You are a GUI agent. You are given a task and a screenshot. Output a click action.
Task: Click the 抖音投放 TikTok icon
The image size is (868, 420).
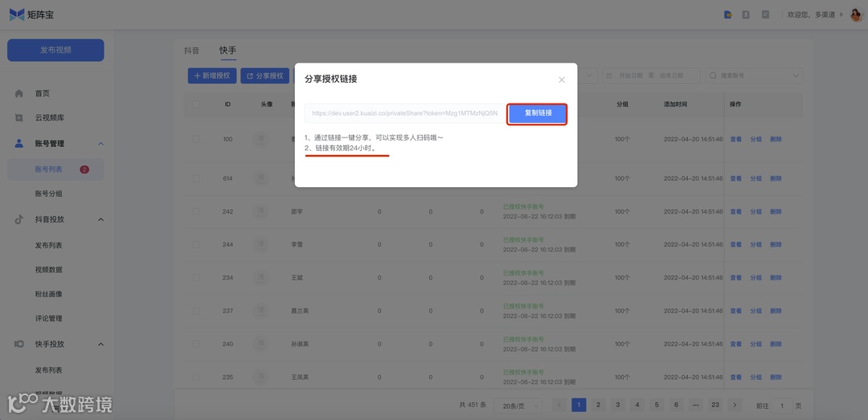18,219
